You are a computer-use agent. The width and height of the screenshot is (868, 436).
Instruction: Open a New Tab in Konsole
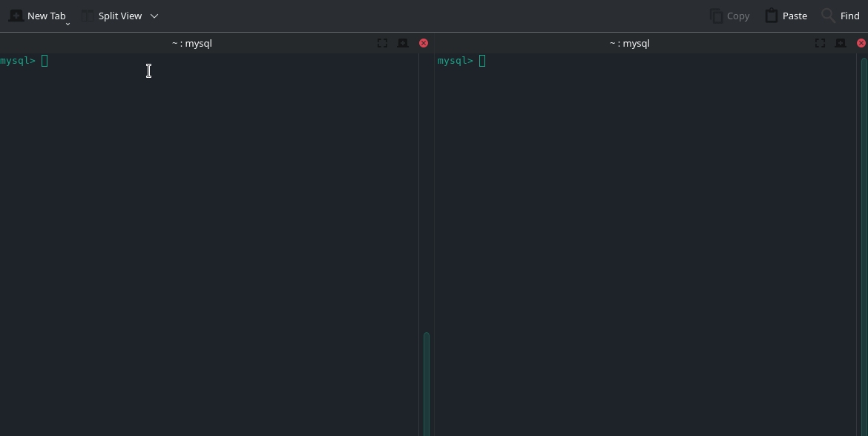[37, 16]
